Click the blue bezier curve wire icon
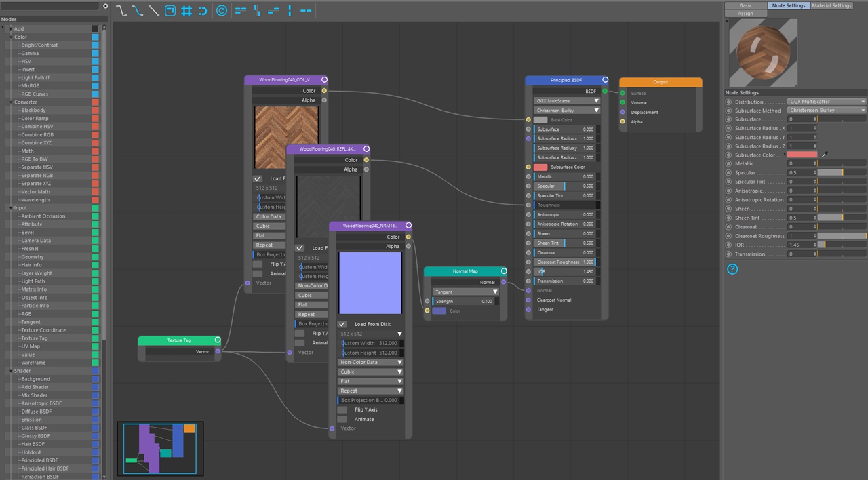 138,11
